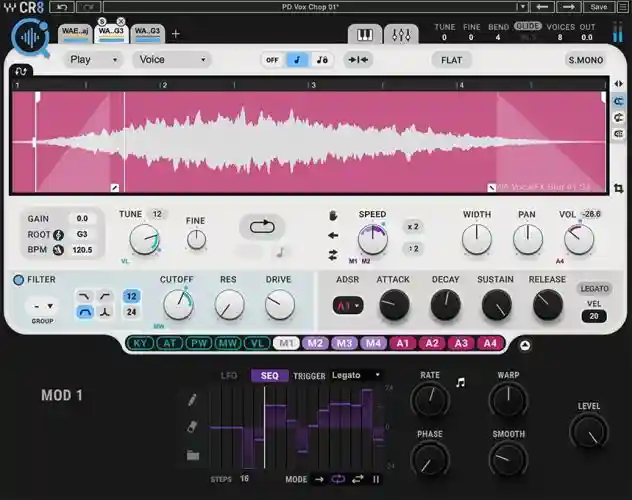Open the filter GROUP dropdown

coord(42,307)
